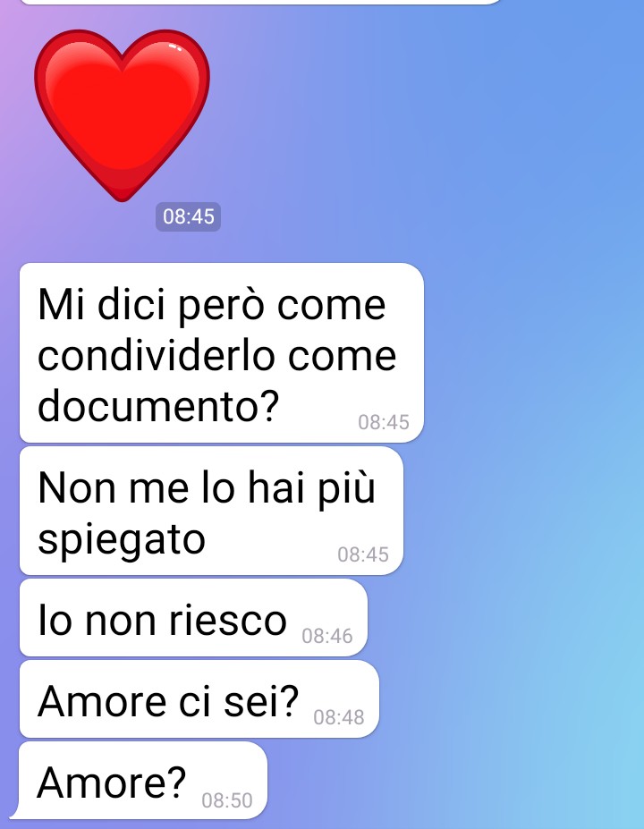Click the 08:46 timestamp
This screenshot has width=644, height=829.
coord(326,636)
